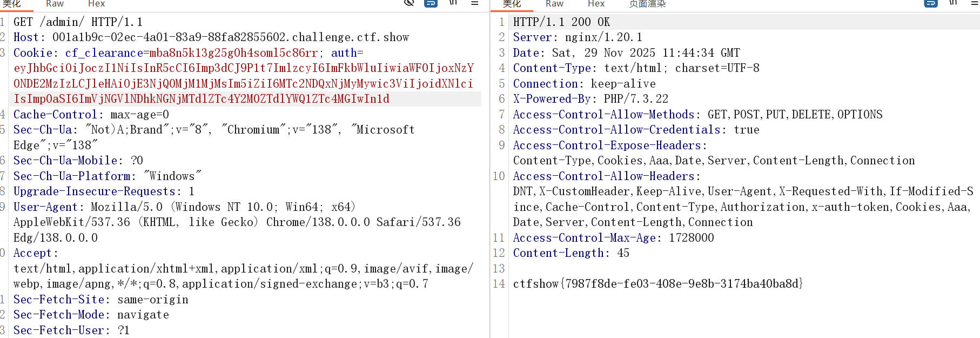Screen dimensions: 980x338
Task: Select response 美化 (Pretty) tab
Action: pos(512,4)
